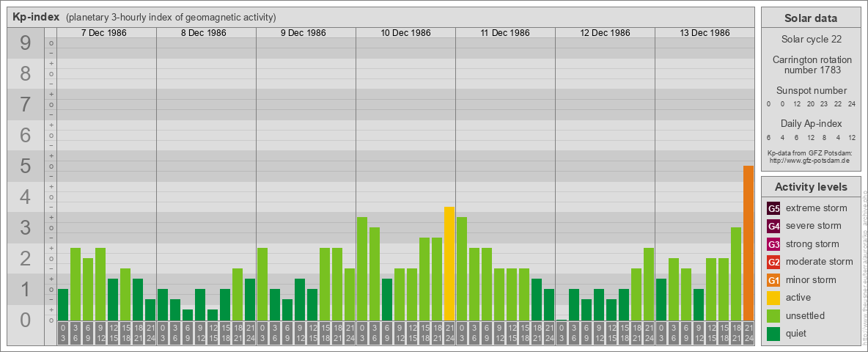Click the G3 strong storm badge
The height and width of the screenshot is (352, 868).
[773, 244]
